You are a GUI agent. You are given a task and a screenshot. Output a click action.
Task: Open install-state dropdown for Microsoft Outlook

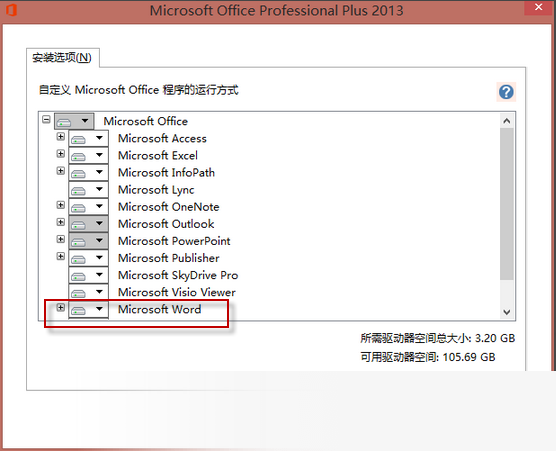[x=88, y=224]
